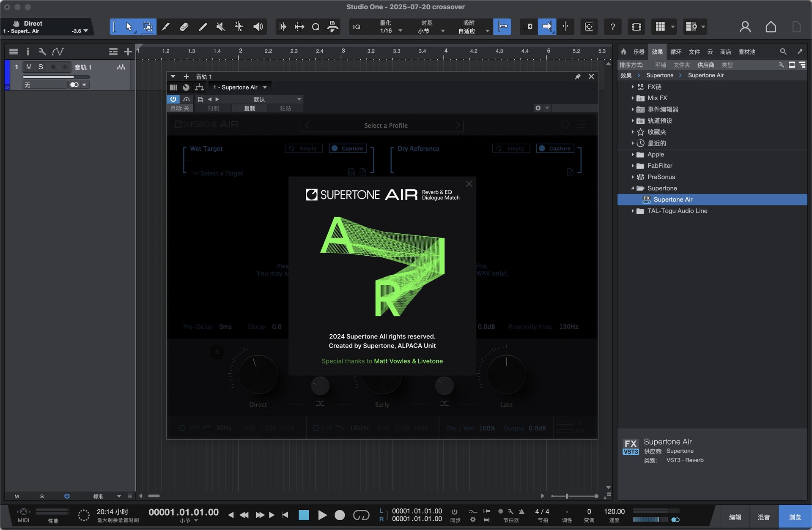This screenshot has width=812, height=530.
Task: Switch to 乐器 browser tab
Action: point(639,52)
